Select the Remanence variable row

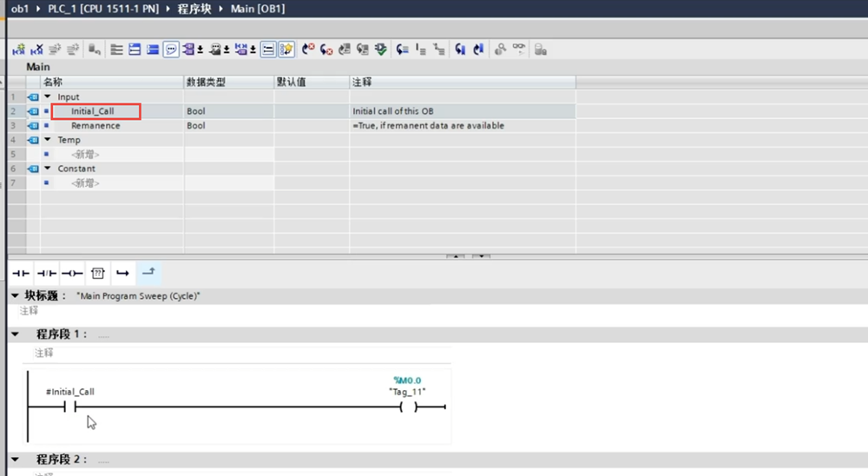(95, 126)
